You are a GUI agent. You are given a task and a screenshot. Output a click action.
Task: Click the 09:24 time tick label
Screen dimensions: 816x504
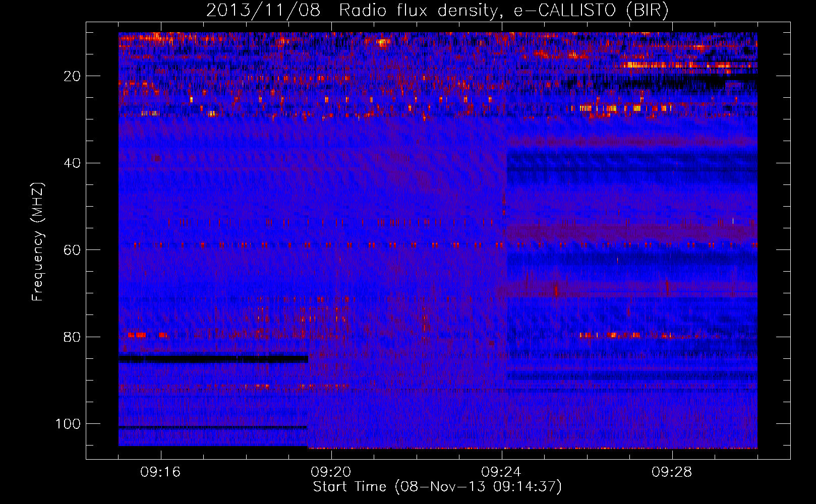[501, 472]
